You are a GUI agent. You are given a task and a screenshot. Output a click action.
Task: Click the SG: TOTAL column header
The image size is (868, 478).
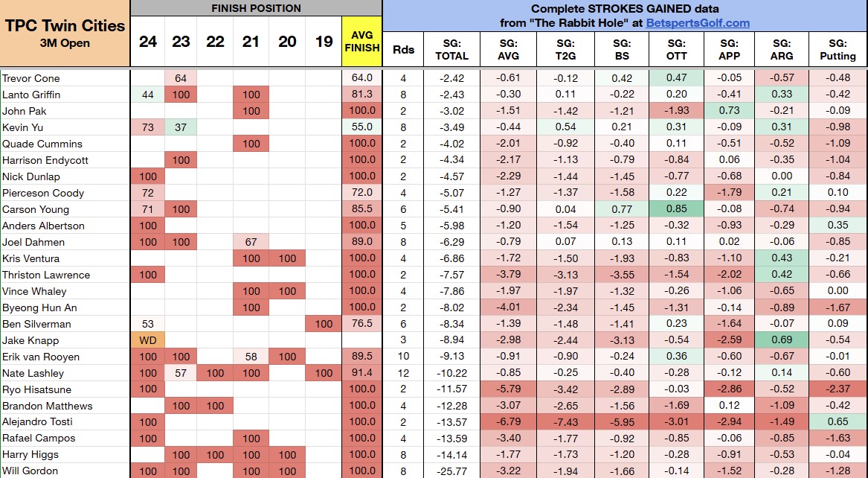pos(451,49)
